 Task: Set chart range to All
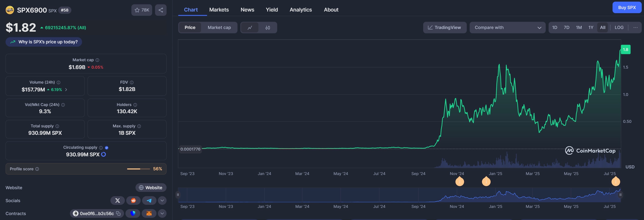tap(603, 28)
